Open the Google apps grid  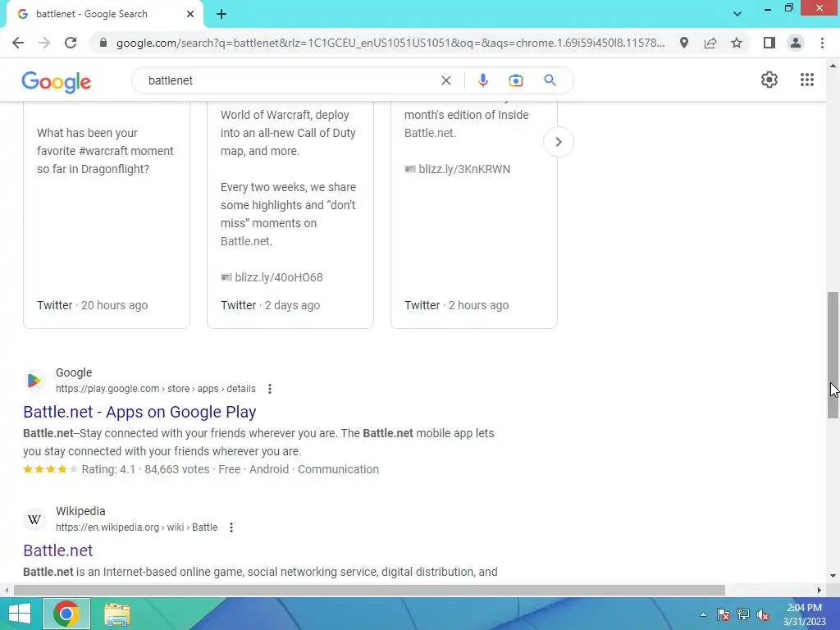coord(807,80)
